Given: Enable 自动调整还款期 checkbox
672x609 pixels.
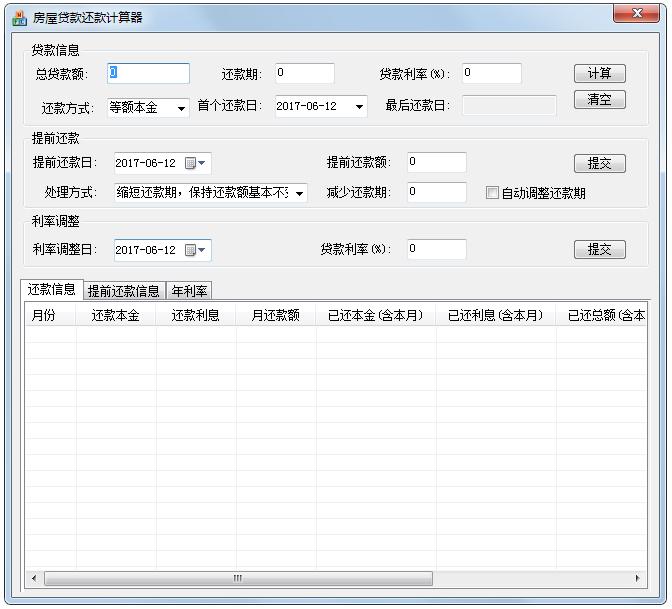Looking at the screenshot, I should pyautogui.click(x=492, y=193).
